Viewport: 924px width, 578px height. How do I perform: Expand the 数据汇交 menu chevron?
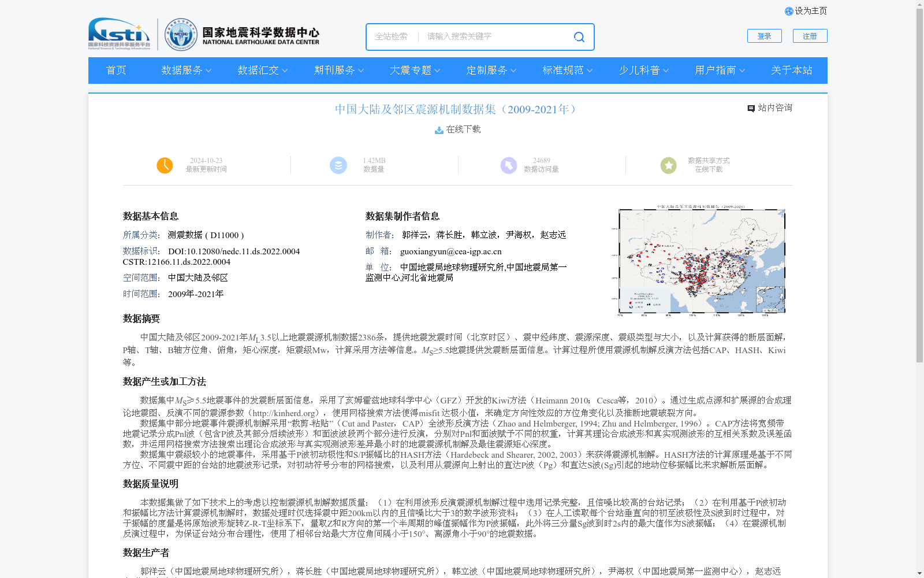pyautogui.click(x=285, y=71)
